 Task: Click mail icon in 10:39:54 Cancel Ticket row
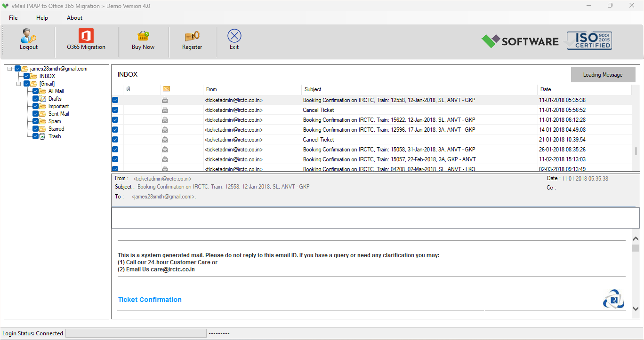165,140
